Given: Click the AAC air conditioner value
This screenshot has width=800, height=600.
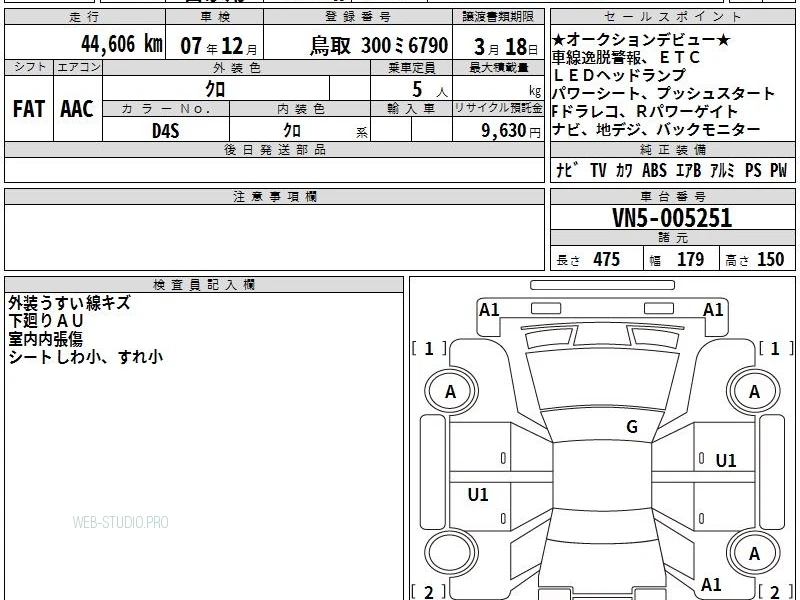Looking at the screenshot, I should coord(77,109).
